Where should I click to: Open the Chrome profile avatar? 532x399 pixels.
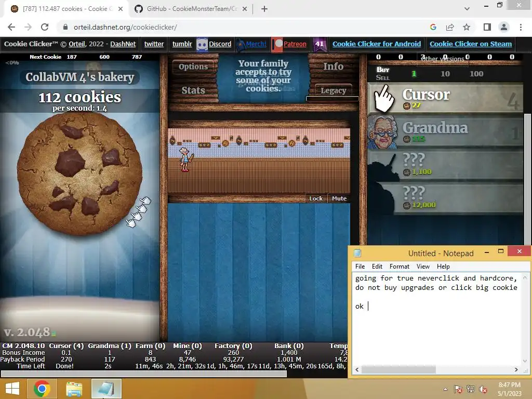[504, 27]
